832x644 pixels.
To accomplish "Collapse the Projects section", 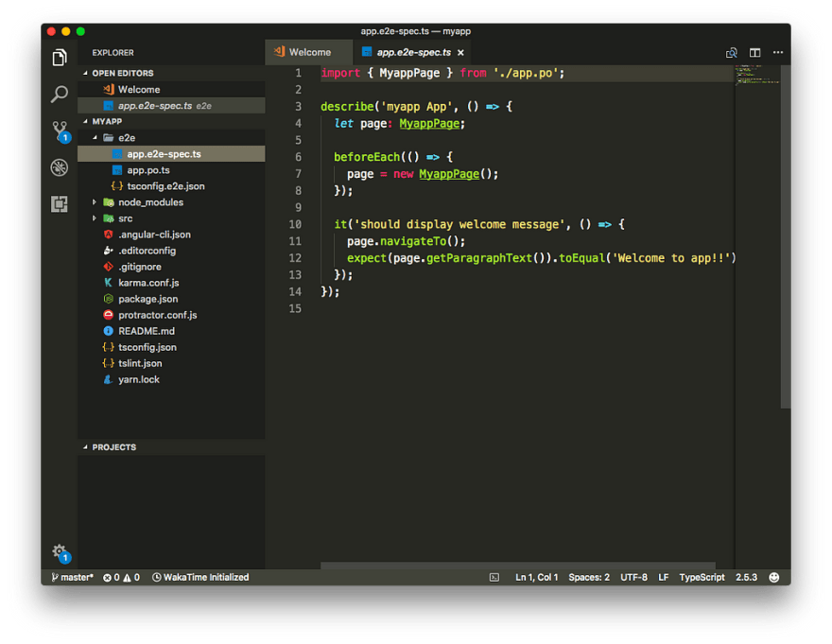I will coord(85,447).
